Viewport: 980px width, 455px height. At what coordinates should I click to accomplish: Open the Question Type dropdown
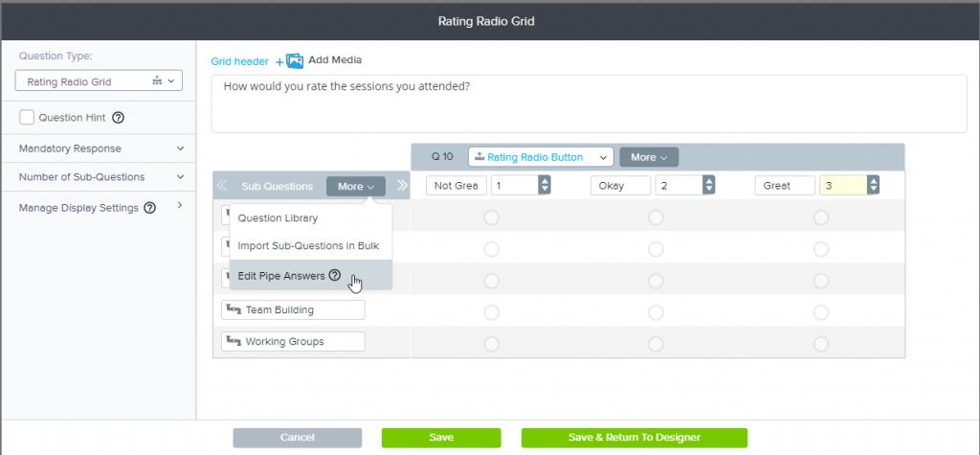point(99,82)
